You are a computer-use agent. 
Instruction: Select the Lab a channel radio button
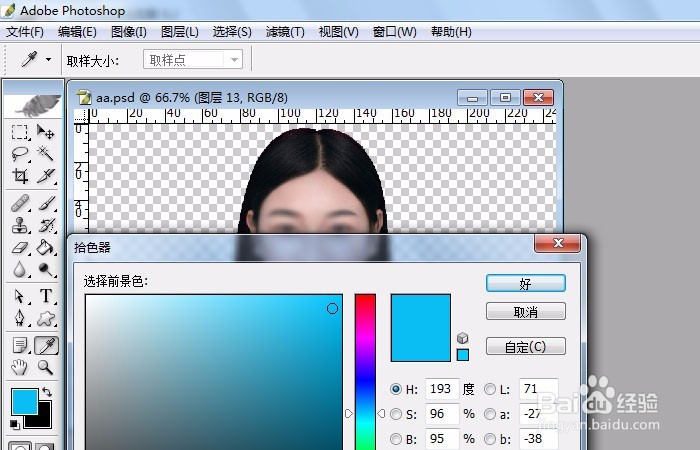coord(490,414)
